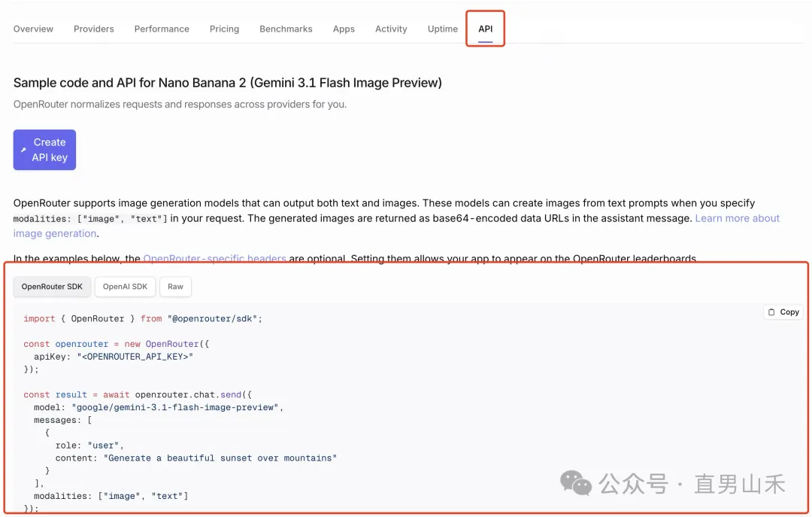Click the role: "user" code line
812x517 pixels.
pos(89,446)
